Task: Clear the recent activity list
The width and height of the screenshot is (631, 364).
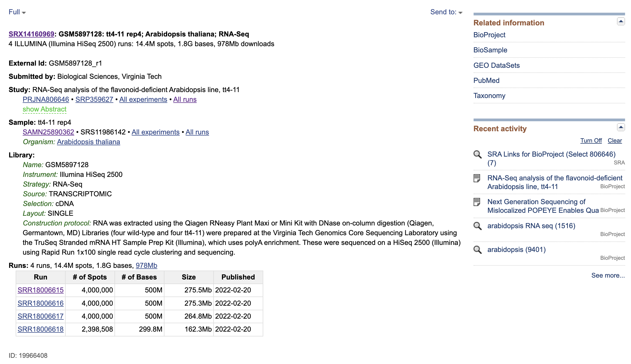Action: tap(615, 141)
